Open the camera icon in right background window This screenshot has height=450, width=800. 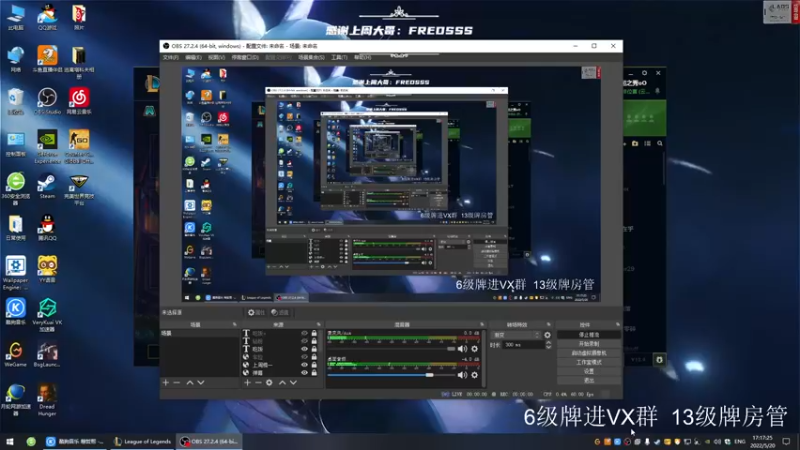click(x=635, y=143)
